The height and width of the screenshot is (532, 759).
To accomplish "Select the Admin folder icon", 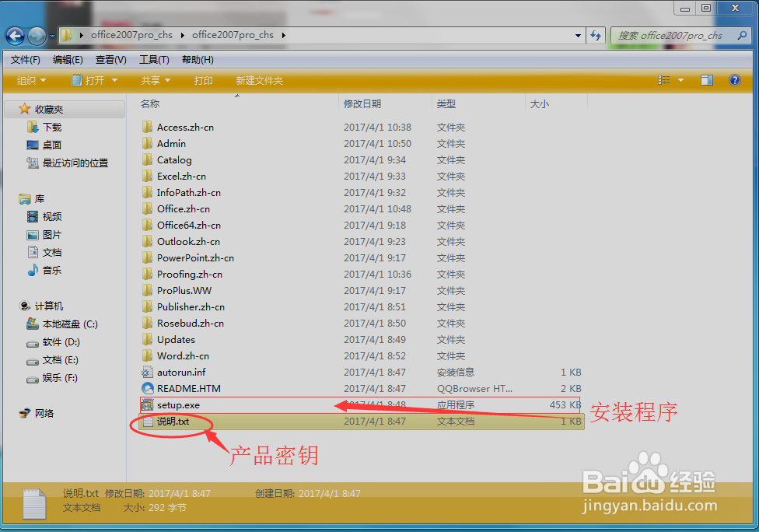I will pyautogui.click(x=147, y=143).
